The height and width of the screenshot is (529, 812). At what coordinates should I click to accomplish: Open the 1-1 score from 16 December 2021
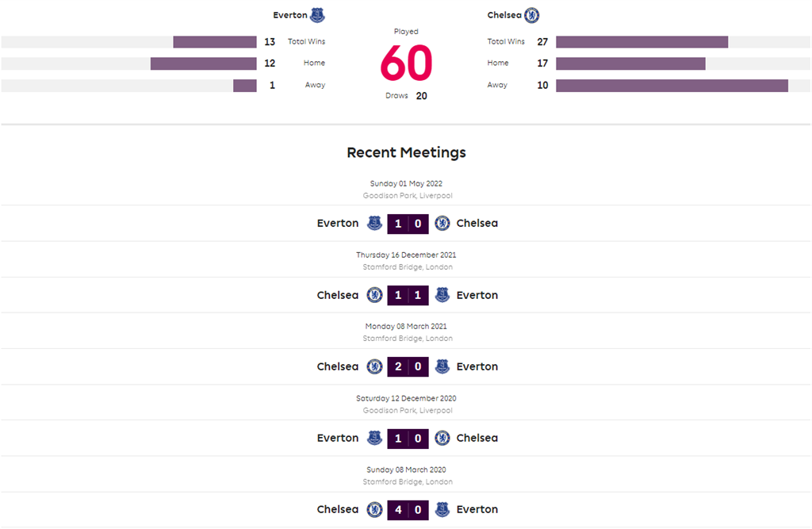click(408, 295)
